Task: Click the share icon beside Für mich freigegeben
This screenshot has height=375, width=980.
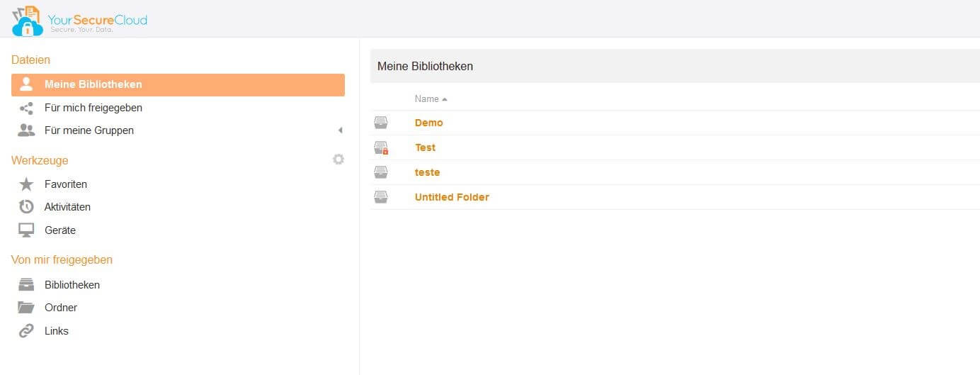Action: [x=26, y=108]
